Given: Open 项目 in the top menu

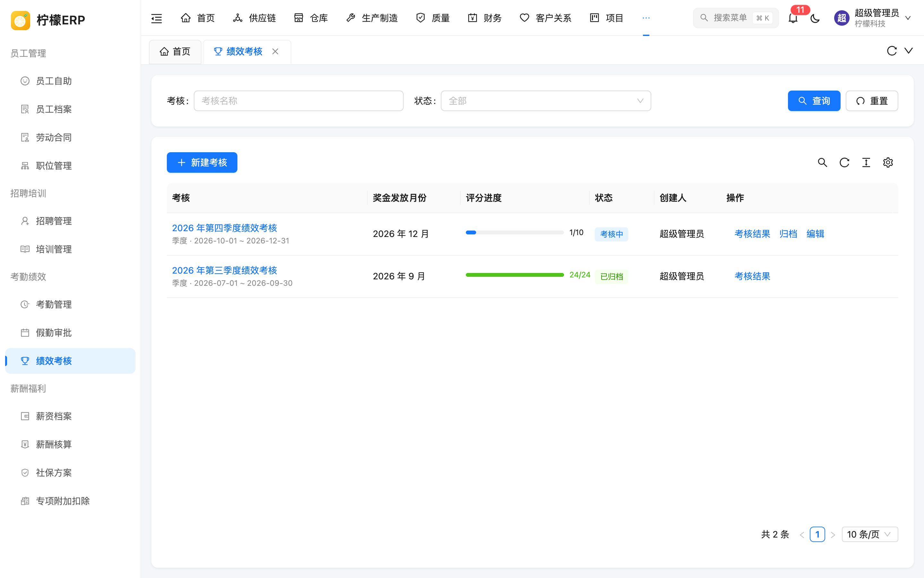Looking at the screenshot, I should [606, 18].
